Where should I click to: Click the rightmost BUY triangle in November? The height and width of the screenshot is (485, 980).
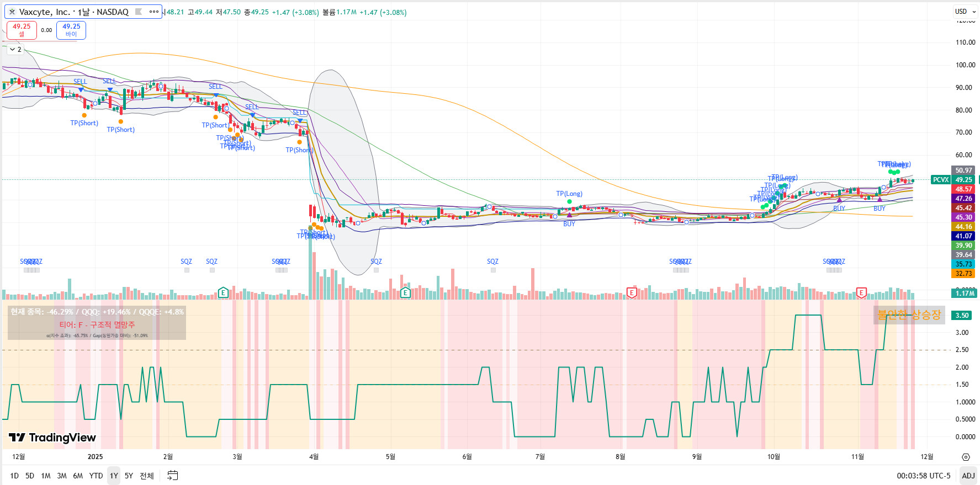[880, 200]
